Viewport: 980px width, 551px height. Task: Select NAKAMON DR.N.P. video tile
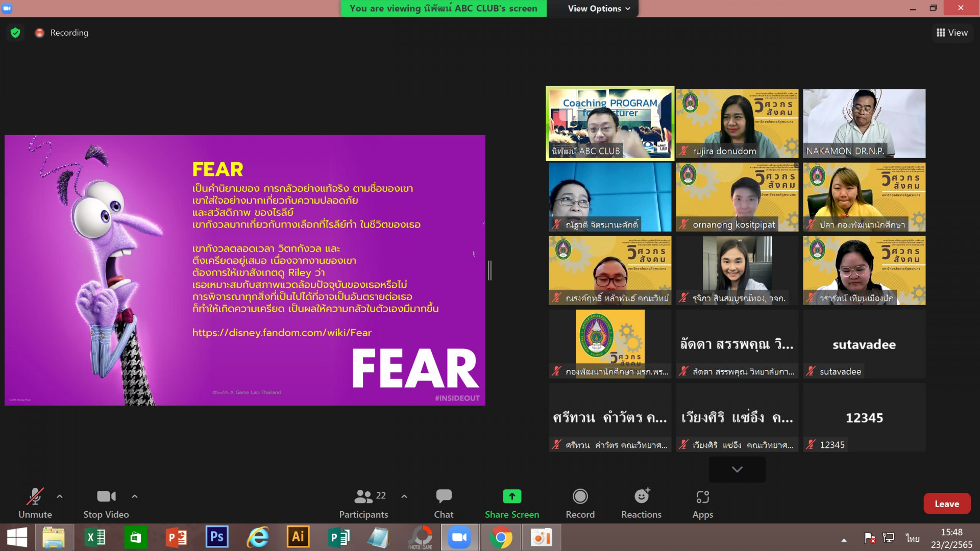(x=864, y=123)
